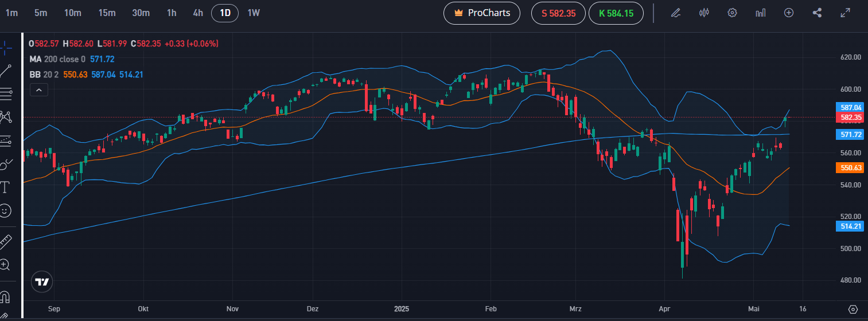The height and width of the screenshot is (321, 868).
Task: Open chart settings gear in top toolbar
Action: (732, 13)
